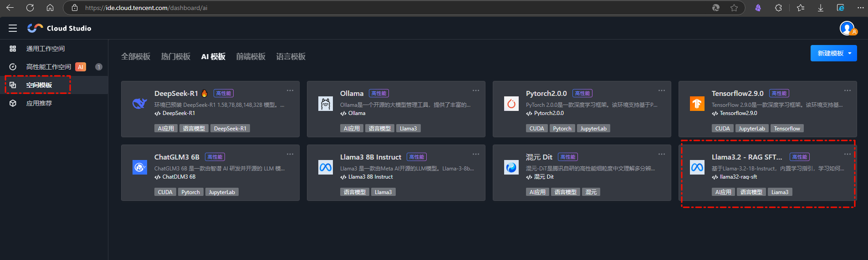868x260 pixels.
Task: Open more options for 混元 Dit card
Action: [662, 154]
